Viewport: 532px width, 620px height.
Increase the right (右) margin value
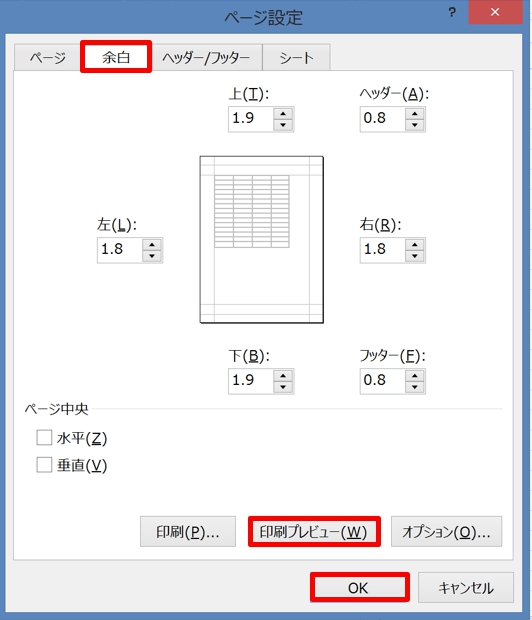(x=415, y=245)
